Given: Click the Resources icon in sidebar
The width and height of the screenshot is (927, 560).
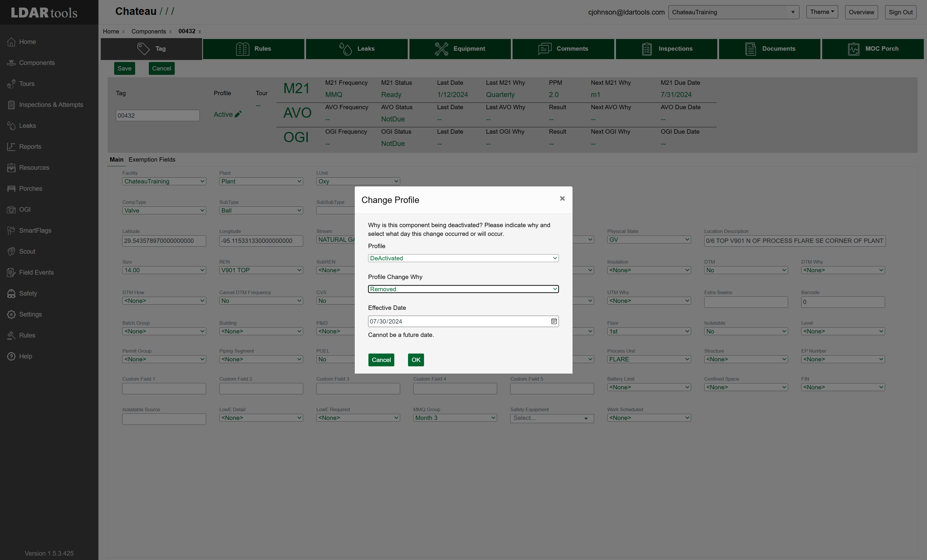Looking at the screenshot, I should click(11, 168).
